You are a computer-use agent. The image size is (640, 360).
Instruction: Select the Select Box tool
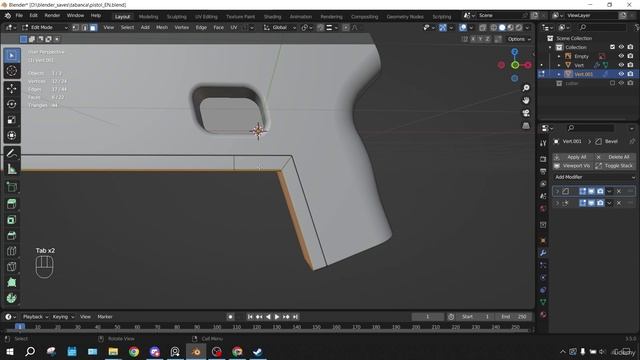[12, 55]
